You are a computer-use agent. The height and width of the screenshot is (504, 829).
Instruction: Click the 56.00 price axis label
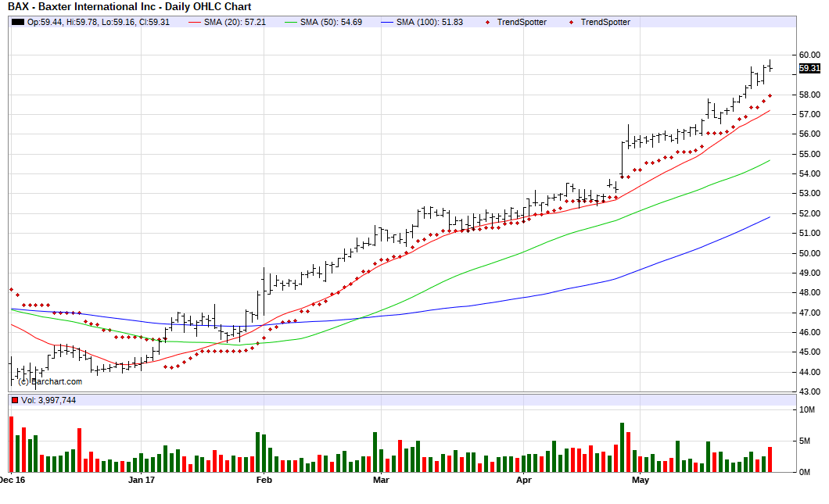pyautogui.click(x=809, y=134)
